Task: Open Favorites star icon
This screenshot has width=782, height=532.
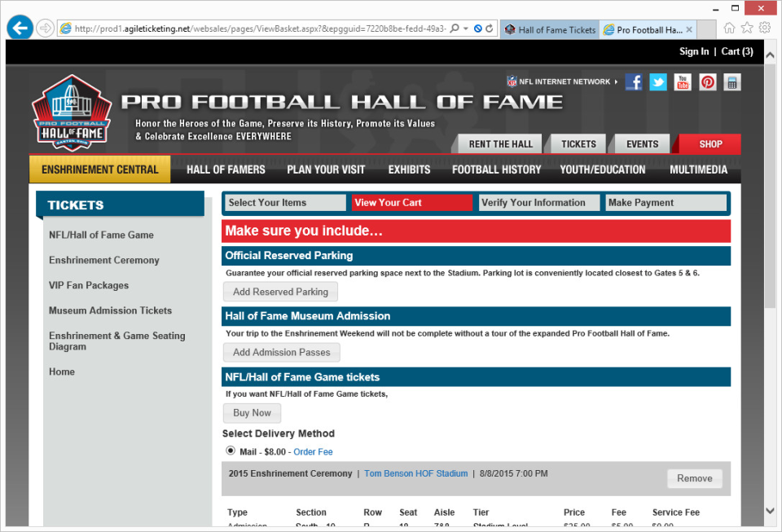Action: pos(747,28)
